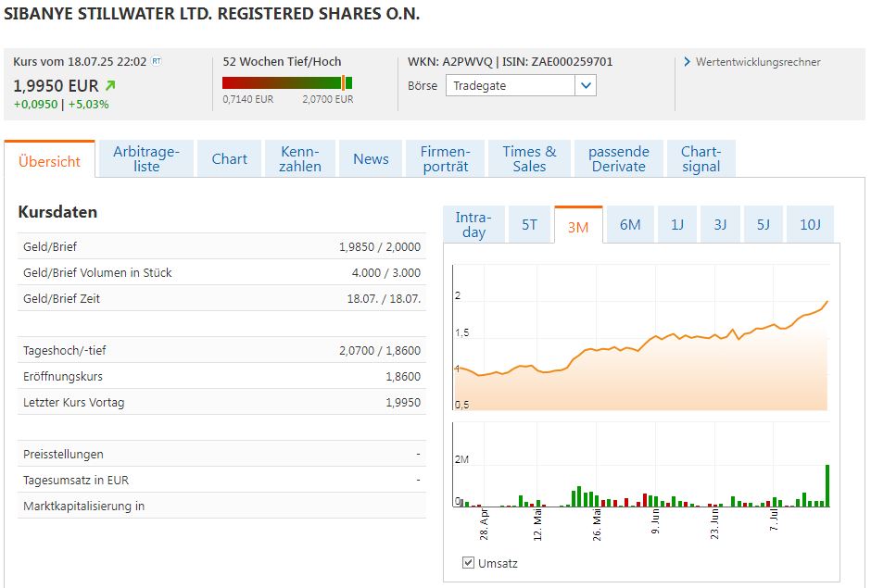Switch to the Arbitrageliste tab
The width and height of the screenshot is (871, 588).
pyautogui.click(x=146, y=158)
